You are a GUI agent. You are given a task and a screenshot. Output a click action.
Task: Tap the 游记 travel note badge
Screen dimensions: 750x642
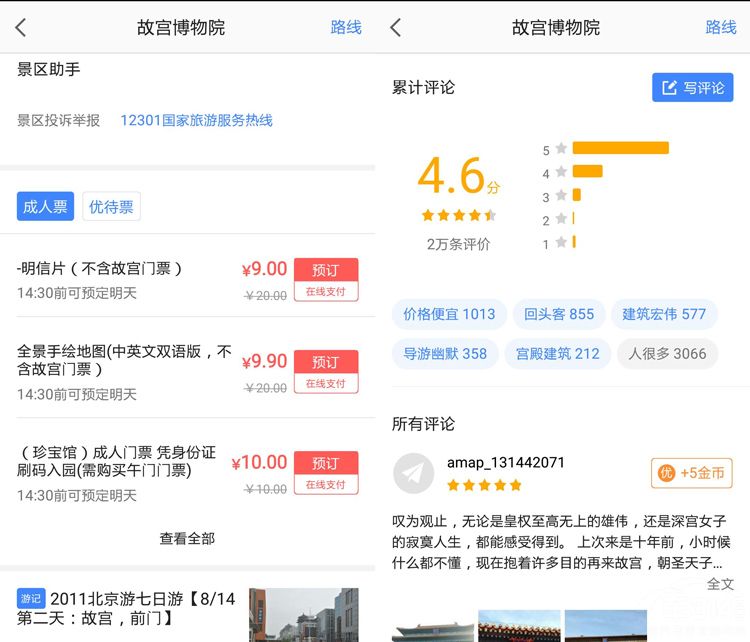[31, 598]
